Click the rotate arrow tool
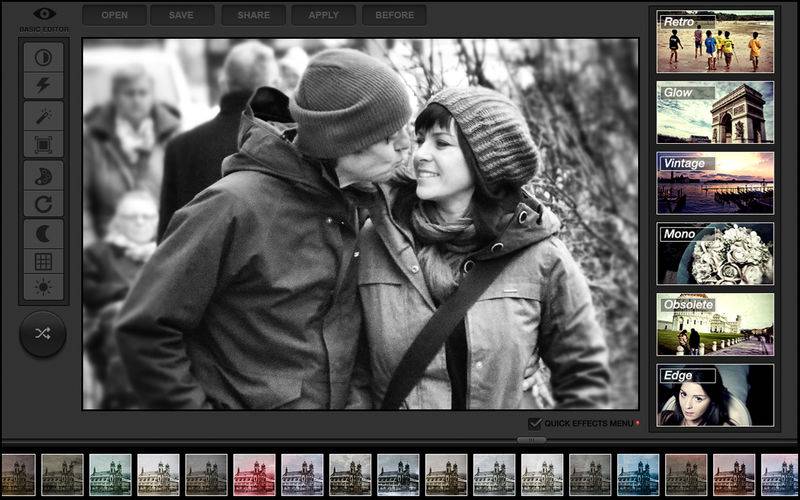The height and width of the screenshot is (500, 800). point(43,204)
